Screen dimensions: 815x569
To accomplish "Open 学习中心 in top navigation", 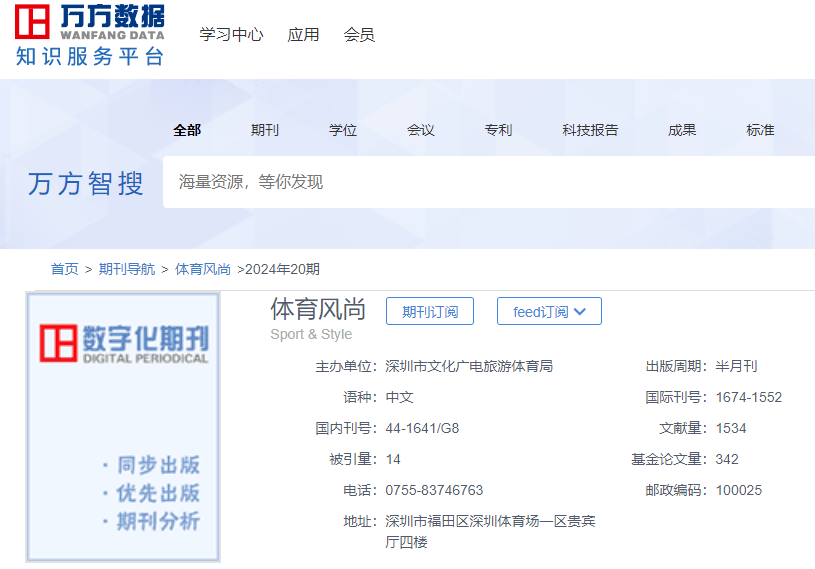I will coord(231,35).
